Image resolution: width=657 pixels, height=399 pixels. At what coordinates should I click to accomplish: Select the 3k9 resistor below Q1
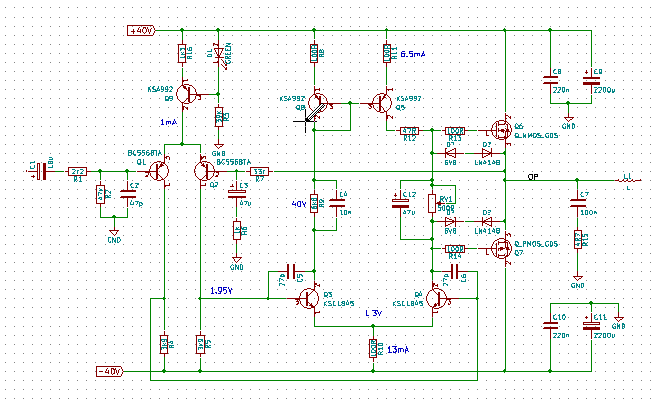point(164,344)
